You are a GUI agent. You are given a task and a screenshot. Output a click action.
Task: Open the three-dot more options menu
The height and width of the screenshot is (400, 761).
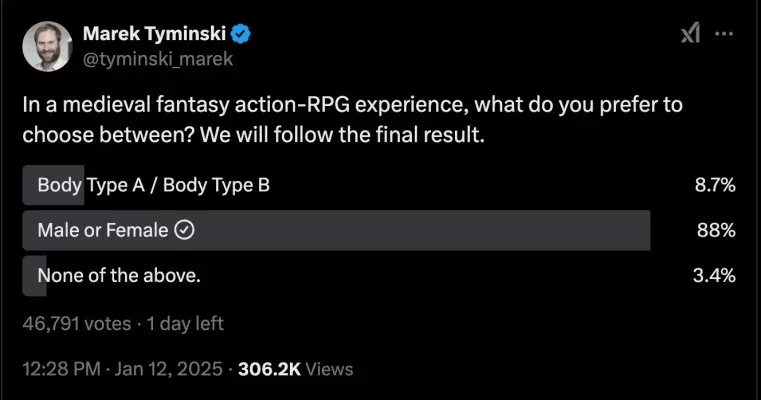tap(724, 33)
